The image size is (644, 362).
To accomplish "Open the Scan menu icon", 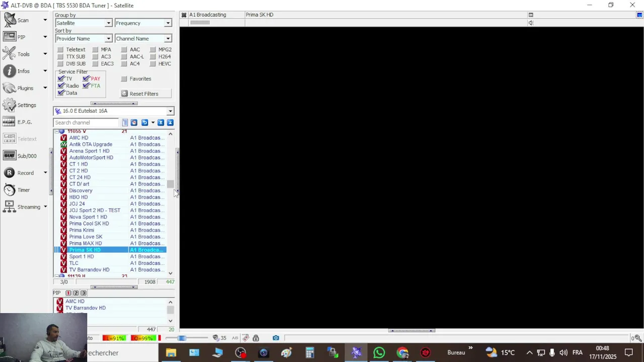I will pos(10,20).
